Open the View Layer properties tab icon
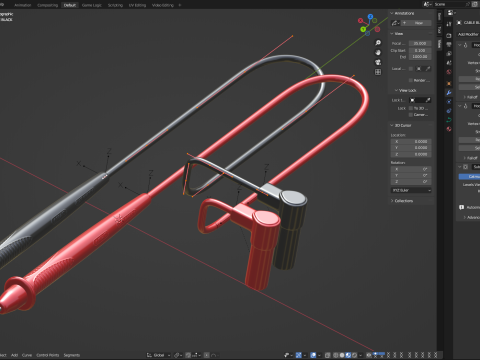Viewport: 480px width, 360px height. pos(449,54)
